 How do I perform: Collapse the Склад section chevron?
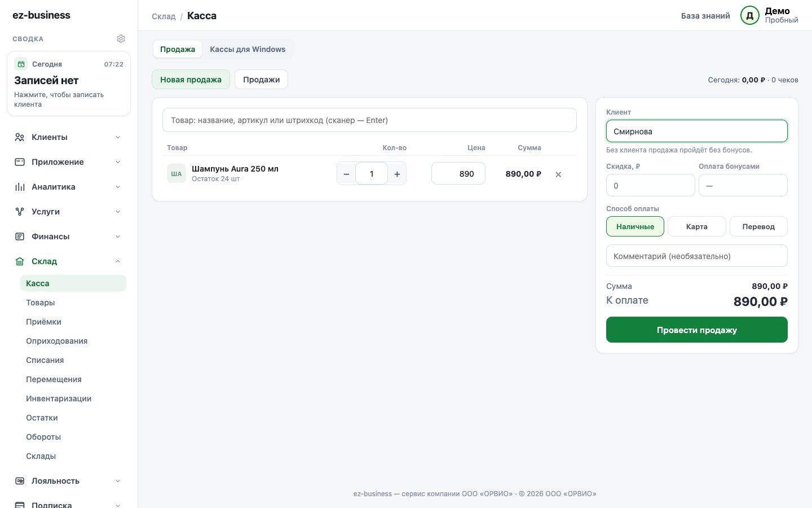coord(118,261)
